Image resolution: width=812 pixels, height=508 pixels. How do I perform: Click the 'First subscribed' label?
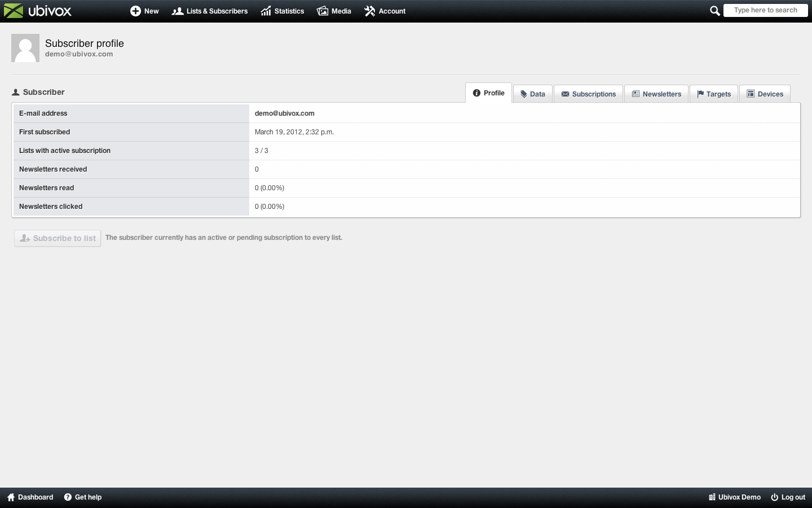(45, 132)
